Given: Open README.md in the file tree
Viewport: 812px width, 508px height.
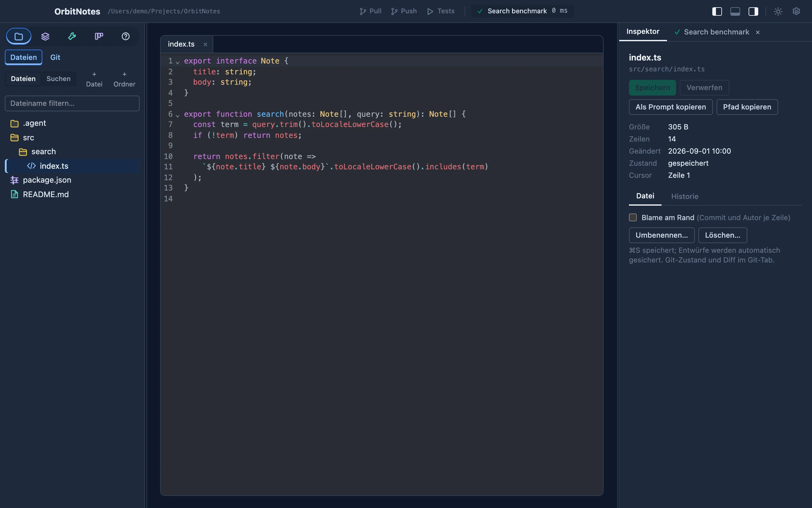Looking at the screenshot, I should pyautogui.click(x=72, y=194).
